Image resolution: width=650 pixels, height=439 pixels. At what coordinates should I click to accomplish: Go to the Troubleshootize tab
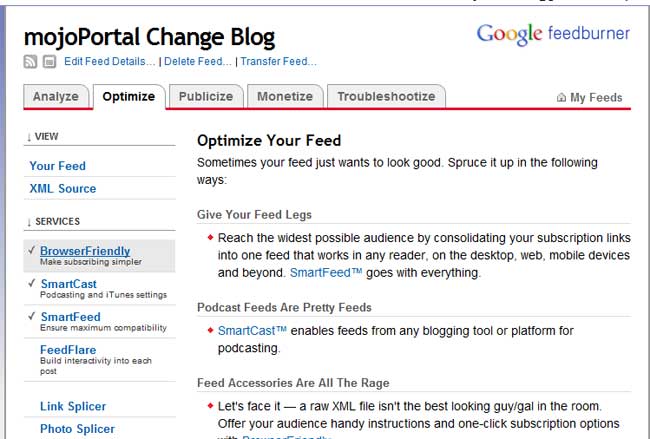pos(386,97)
